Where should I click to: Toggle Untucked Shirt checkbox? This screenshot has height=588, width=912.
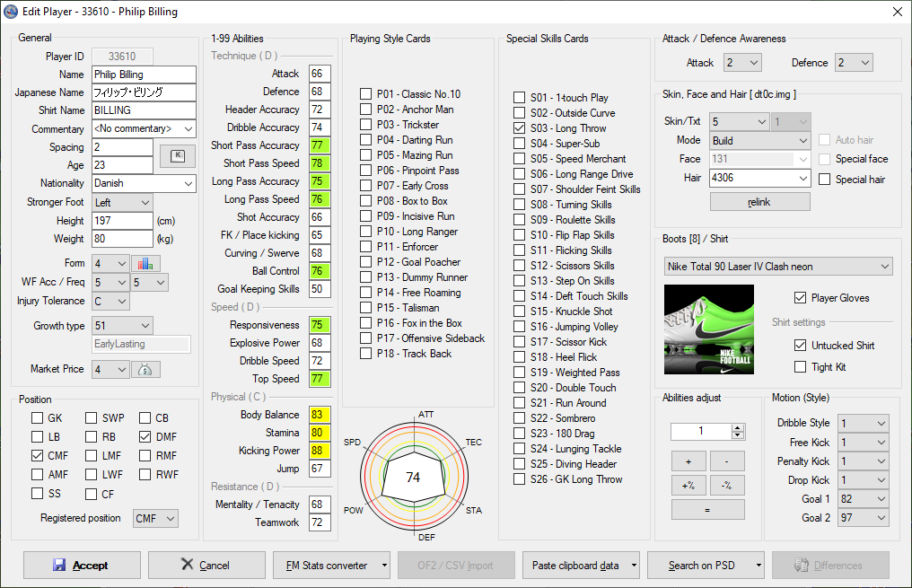[801, 346]
